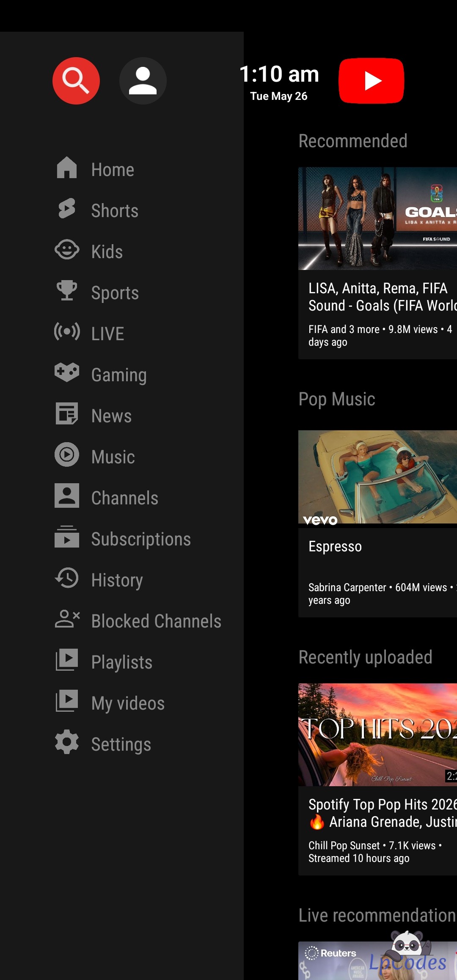Click the LIVE broadcast icon
The height and width of the screenshot is (980, 457).
(x=67, y=331)
